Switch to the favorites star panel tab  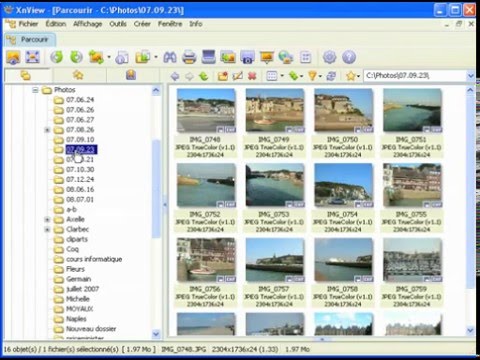click(x=78, y=75)
